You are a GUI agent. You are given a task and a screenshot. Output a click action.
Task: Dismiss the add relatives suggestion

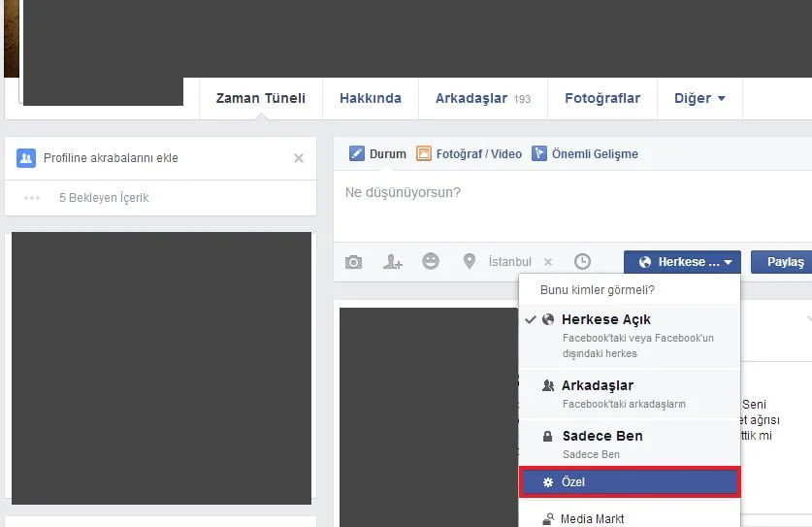(x=299, y=158)
